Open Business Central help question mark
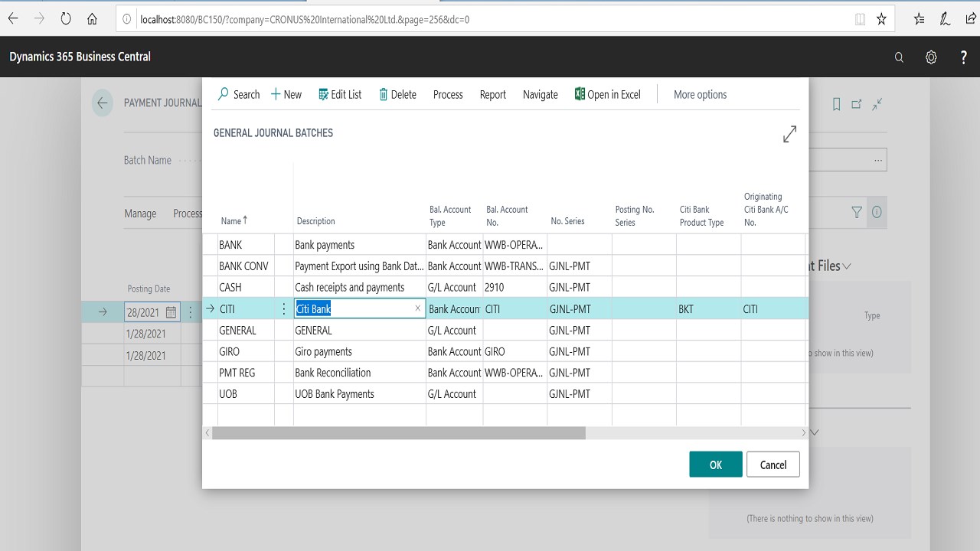 pos(963,57)
